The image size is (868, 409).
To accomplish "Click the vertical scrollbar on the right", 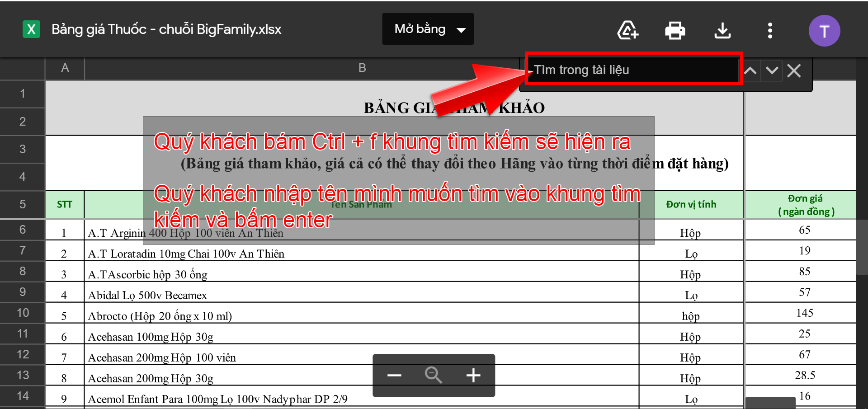I will (862, 246).
